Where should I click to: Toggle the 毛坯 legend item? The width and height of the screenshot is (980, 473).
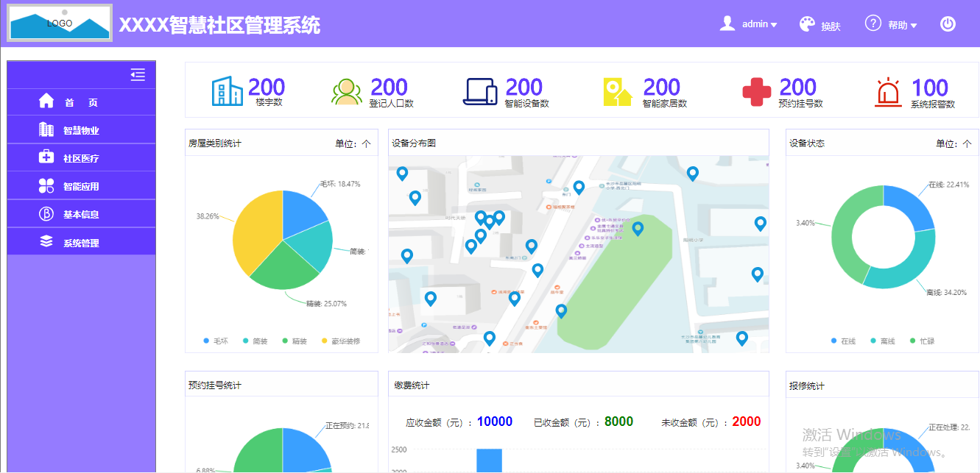(216, 341)
